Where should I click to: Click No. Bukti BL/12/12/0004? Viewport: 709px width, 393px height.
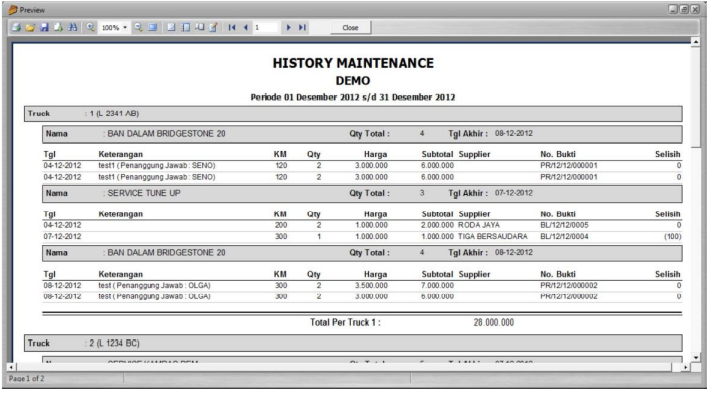coord(564,237)
